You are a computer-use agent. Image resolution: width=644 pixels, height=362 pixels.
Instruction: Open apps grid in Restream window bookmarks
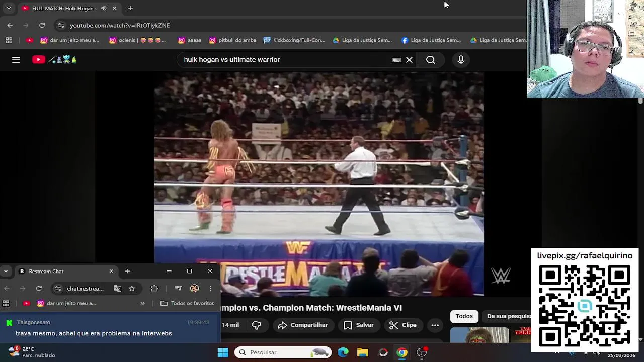6,303
